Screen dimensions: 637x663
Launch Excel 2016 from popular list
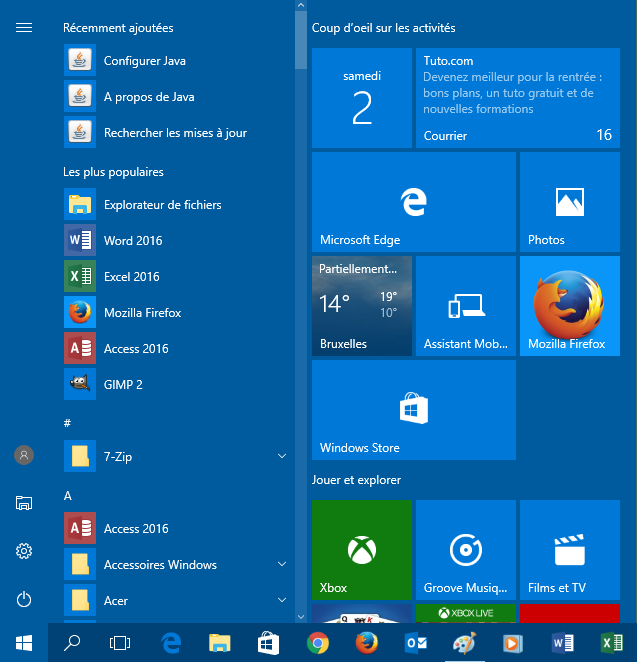175,277
